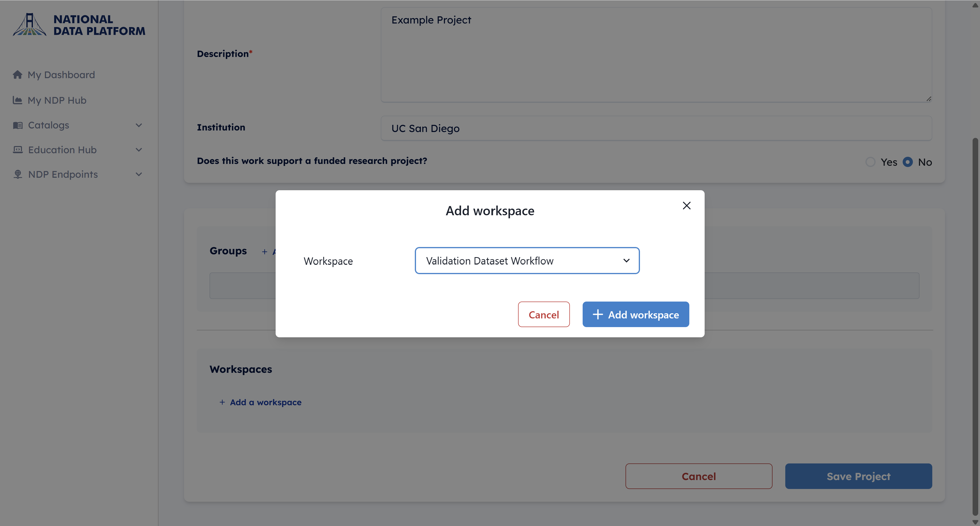The image size is (980, 526).
Task: Click the plus icon next to Groups
Action: point(264,252)
